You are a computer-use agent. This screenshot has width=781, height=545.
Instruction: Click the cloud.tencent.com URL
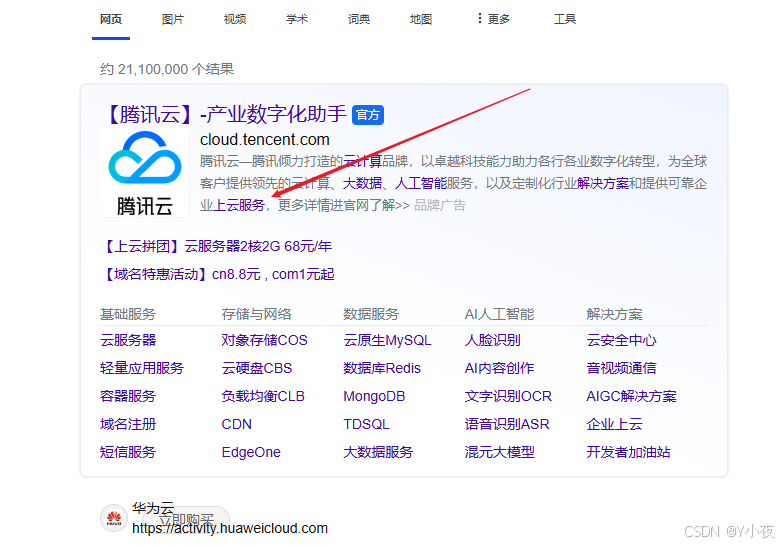[x=264, y=139]
